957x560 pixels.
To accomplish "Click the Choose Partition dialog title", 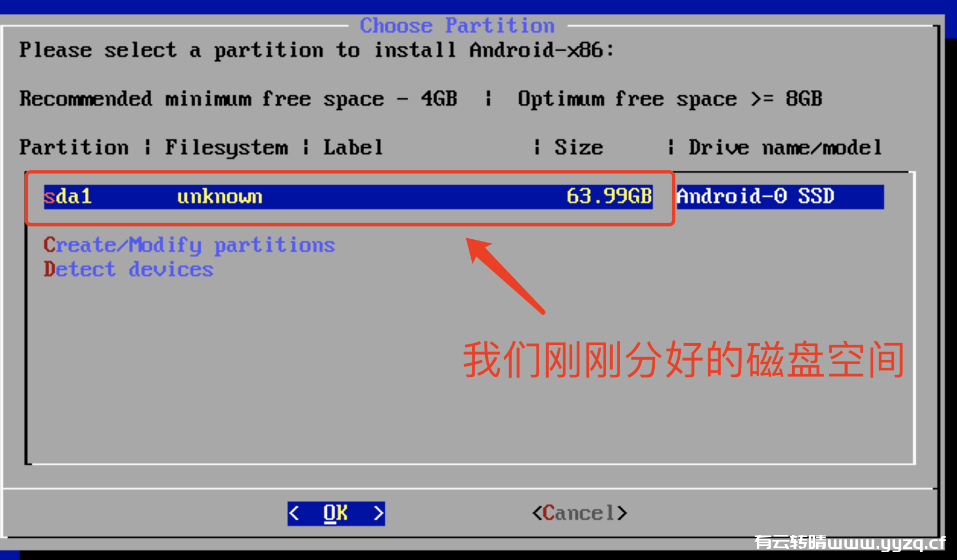I will 457,26.
